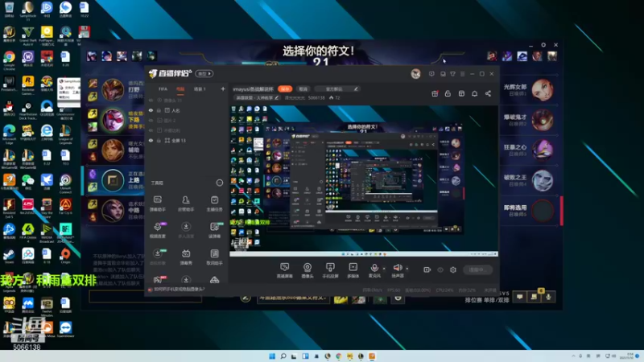Switch to the 场景 1 tab
Viewport: 644px width, 362px height.
pyautogui.click(x=200, y=89)
